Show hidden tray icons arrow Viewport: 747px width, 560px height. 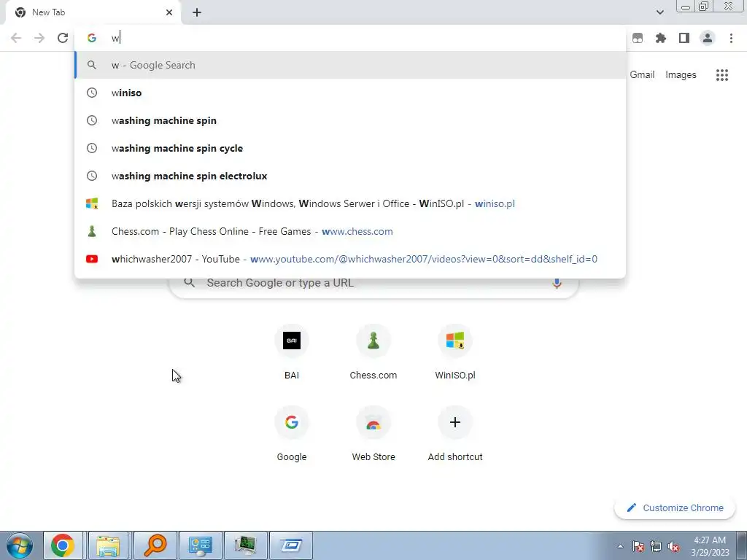pyautogui.click(x=620, y=547)
